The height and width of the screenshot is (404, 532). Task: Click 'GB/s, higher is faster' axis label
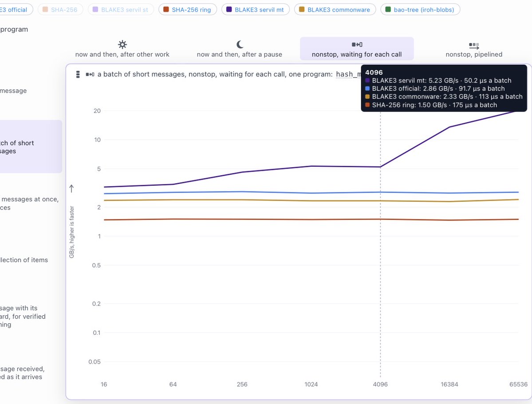(x=71, y=232)
